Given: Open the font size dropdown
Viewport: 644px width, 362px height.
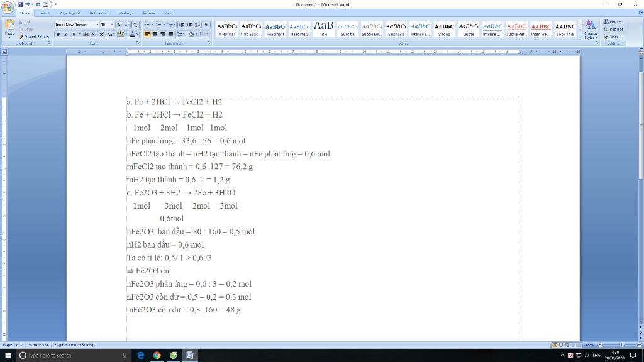Looking at the screenshot, I should (112, 25).
